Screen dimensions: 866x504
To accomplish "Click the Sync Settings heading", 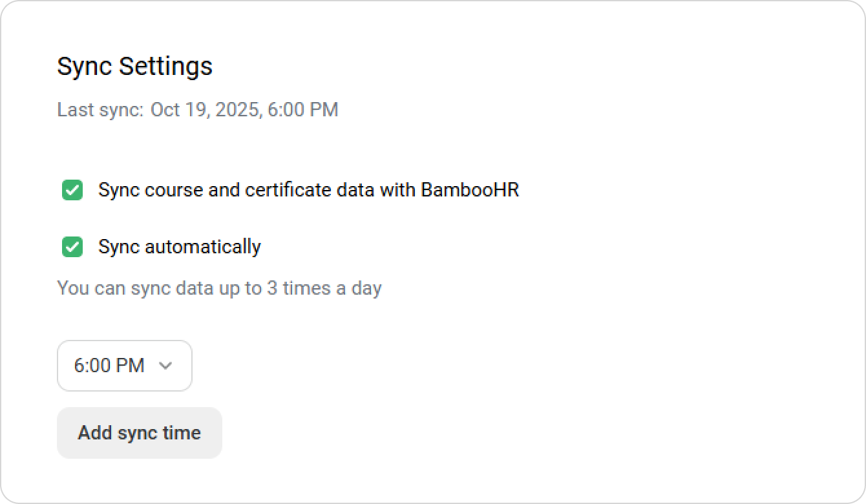I will click(x=134, y=67).
